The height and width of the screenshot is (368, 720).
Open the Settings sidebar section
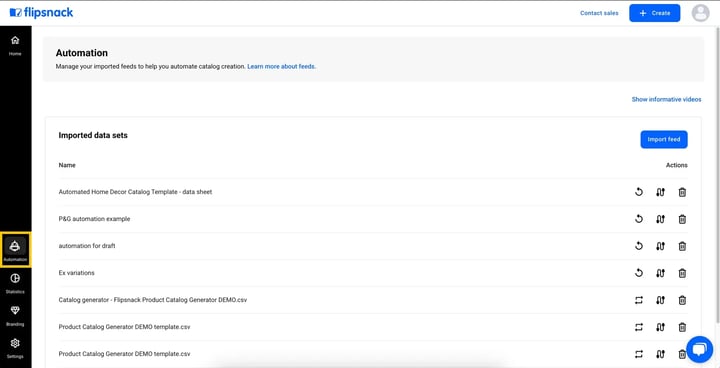point(15,348)
